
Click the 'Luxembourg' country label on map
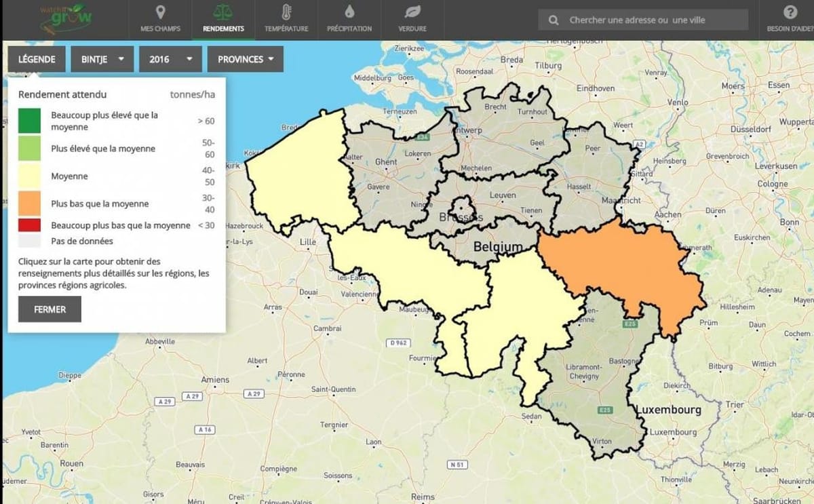[668, 410]
